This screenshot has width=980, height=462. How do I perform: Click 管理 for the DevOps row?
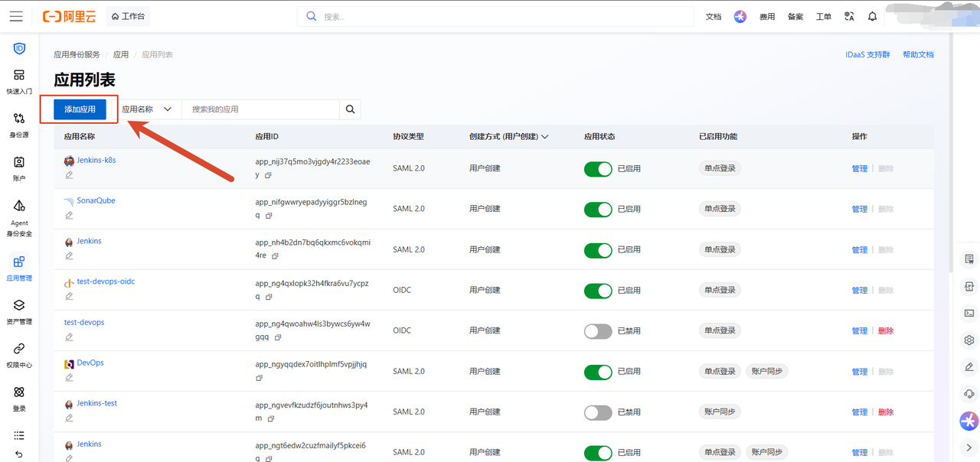click(x=860, y=371)
